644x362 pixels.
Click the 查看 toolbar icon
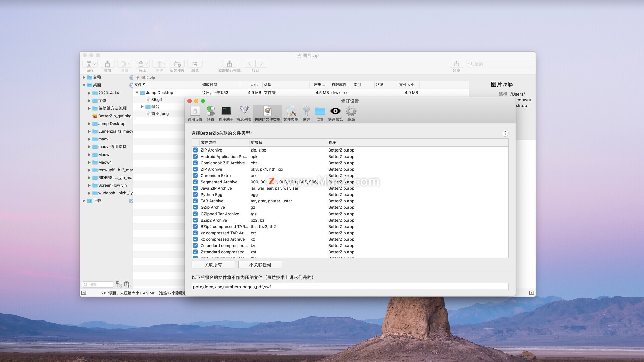point(125,64)
